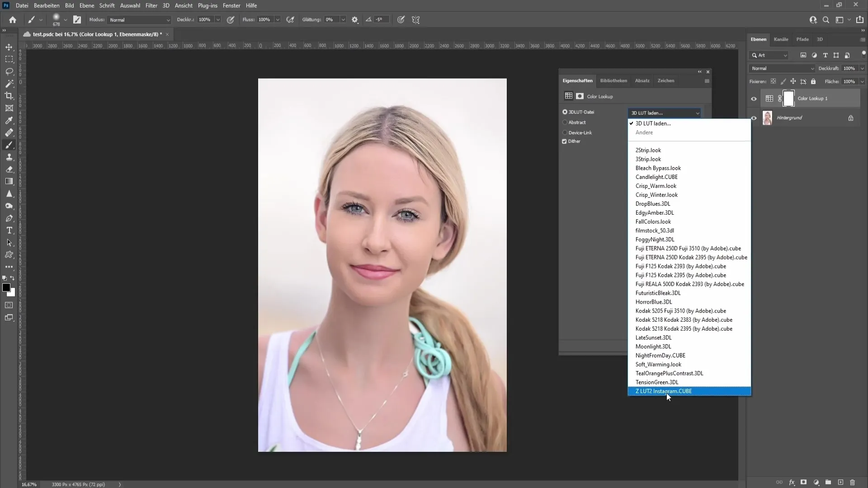Hide the Hintergrund layer
The width and height of the screenshot is (868, 488).
[754, 118]
